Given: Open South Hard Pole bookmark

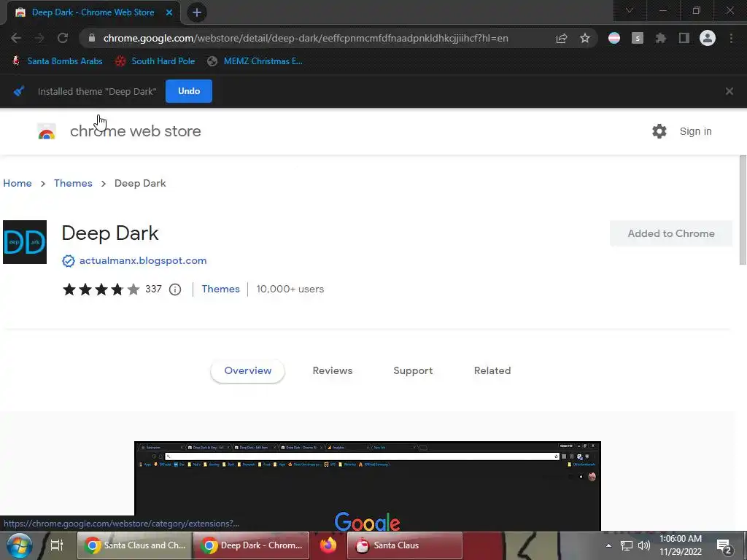Looking at the screenshot, I should [155, 61].
